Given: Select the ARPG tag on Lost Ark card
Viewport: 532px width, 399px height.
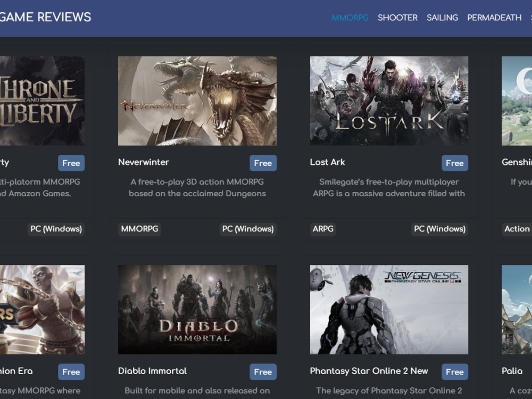Looking at the screenshot, I should click(323, 229).
